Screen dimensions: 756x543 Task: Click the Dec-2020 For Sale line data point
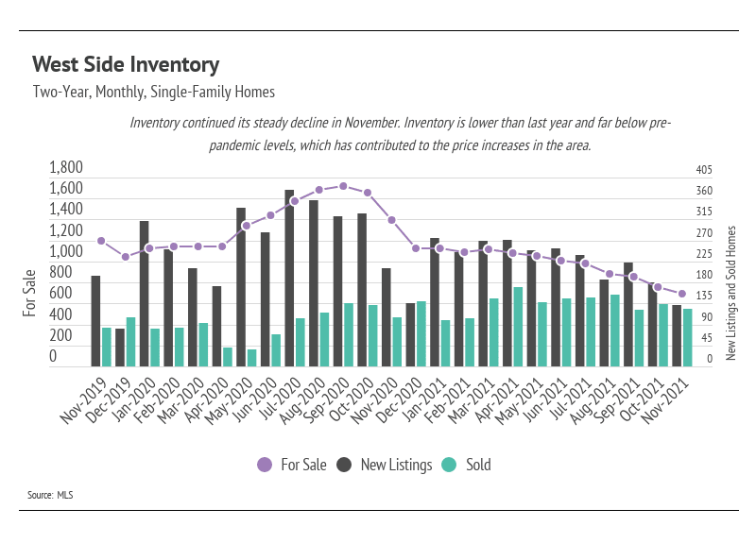click(x=416, y=248)
